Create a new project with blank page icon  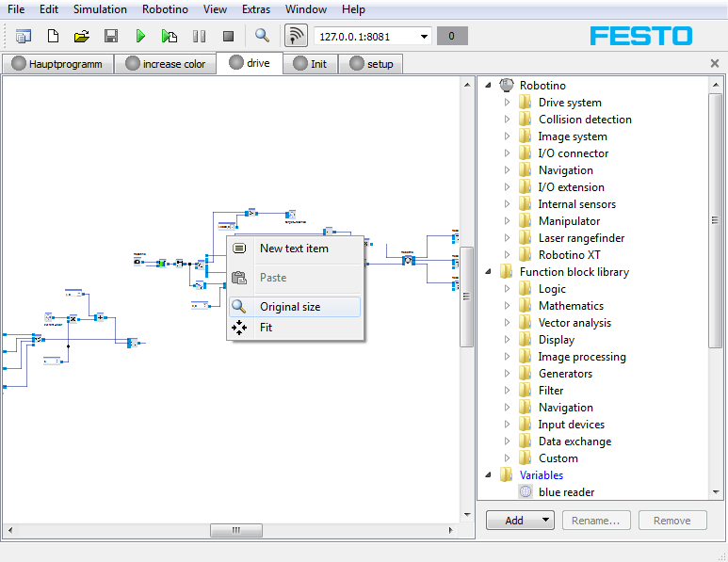[53, 36]
